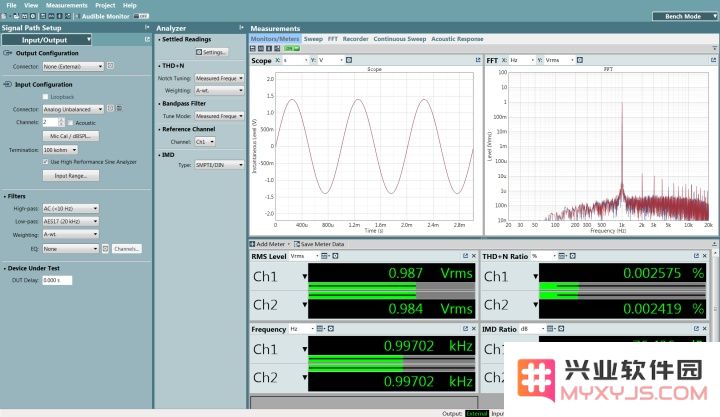The width and height of the screenshot is (720, 417).
Task: Open the View menu
Action: [x=31, y=5]
